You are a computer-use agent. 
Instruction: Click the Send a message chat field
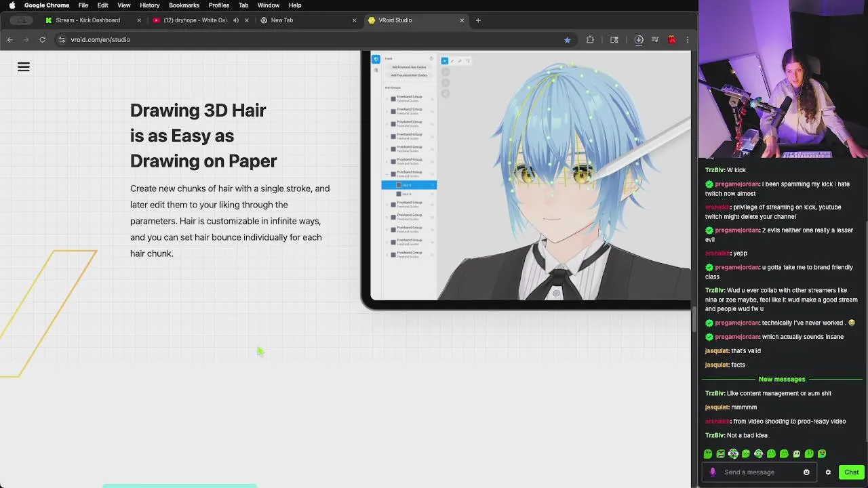(759, 472)
